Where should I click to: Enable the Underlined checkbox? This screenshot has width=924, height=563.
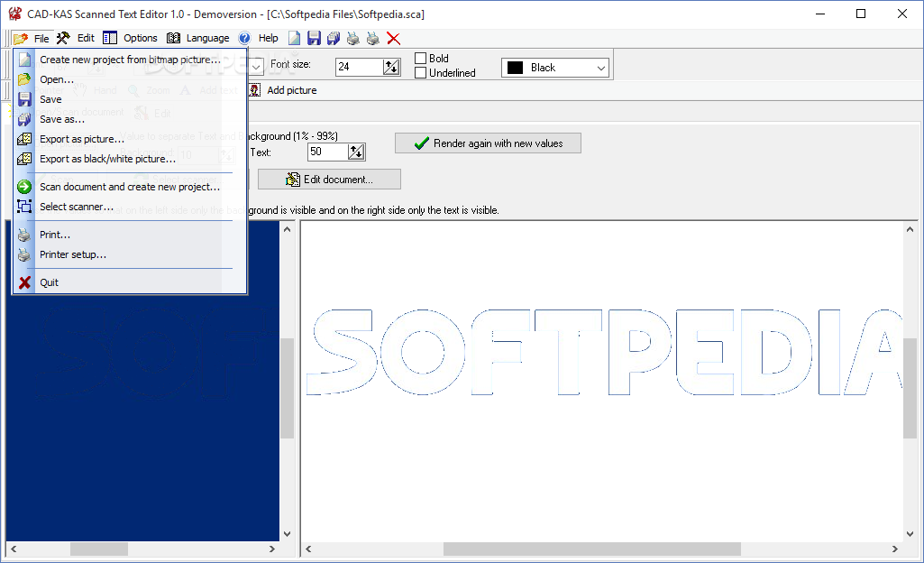click(x=420, y=73)
